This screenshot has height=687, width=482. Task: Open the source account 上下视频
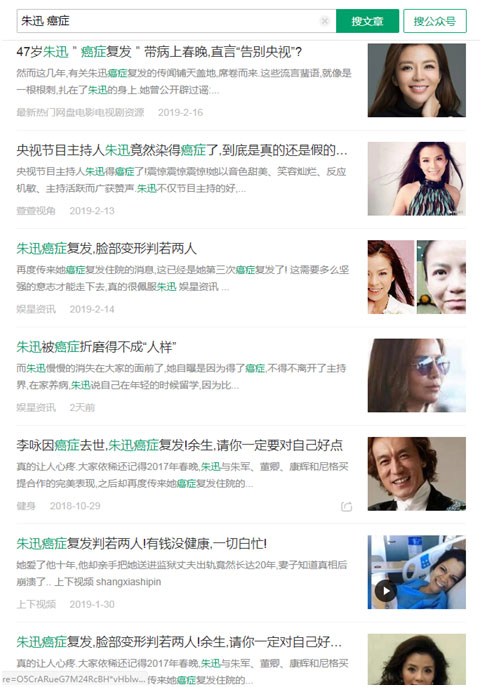[36, 605]
